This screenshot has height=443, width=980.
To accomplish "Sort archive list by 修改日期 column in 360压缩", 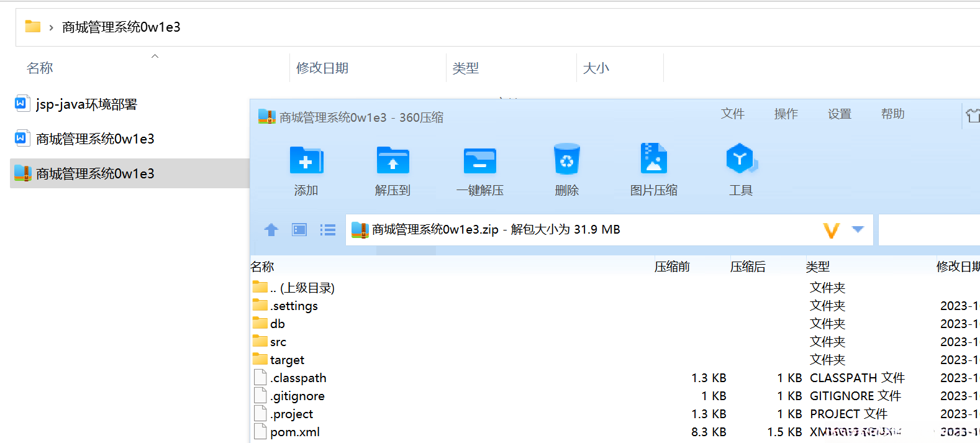I will [x=958, y=267].
